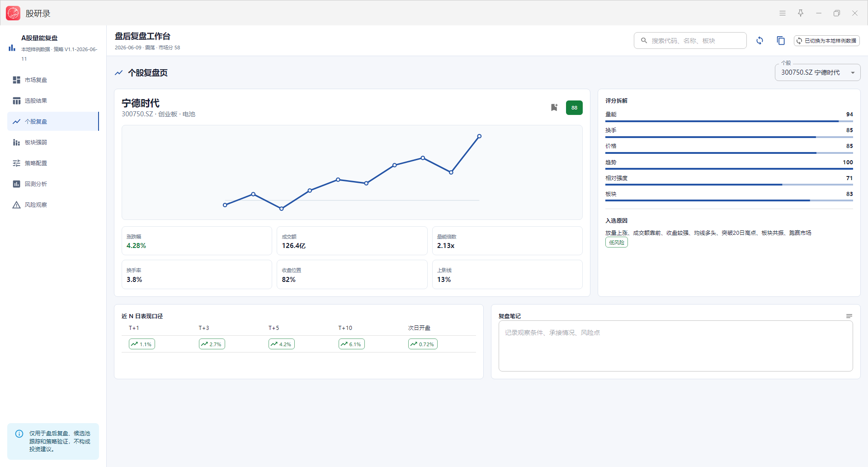The image size is (868, 467).
Task: Click the 300750.SZ · 创业板 · 电池 subtitle
Action: pyautogui.click(x=158, y=114)
